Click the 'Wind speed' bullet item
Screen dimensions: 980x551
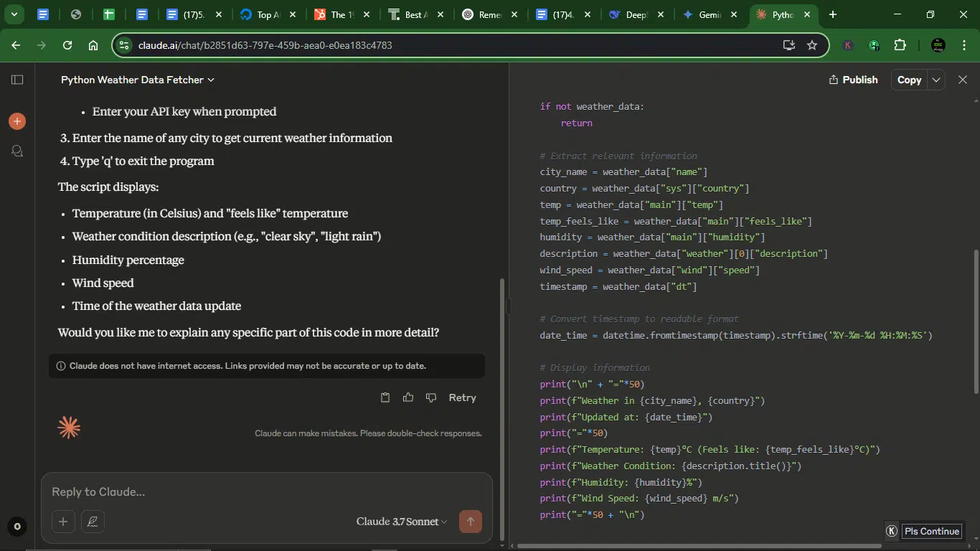103,283
